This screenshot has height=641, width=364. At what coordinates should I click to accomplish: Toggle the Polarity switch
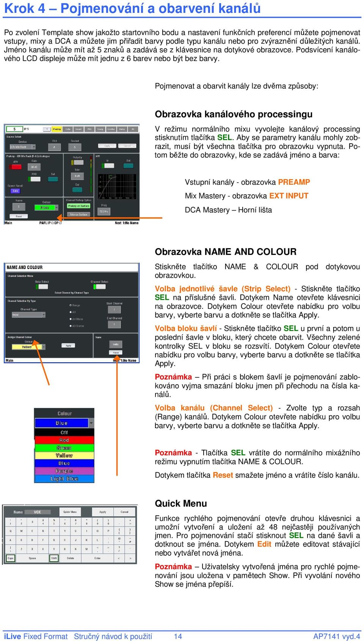click(x=77, y=162)
